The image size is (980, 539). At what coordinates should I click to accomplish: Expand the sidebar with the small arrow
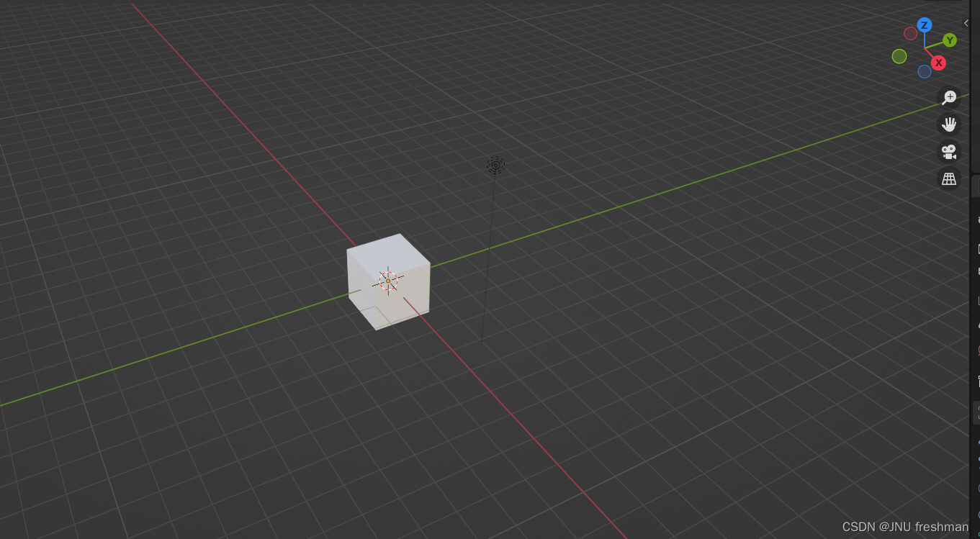(x=966, y=23)
